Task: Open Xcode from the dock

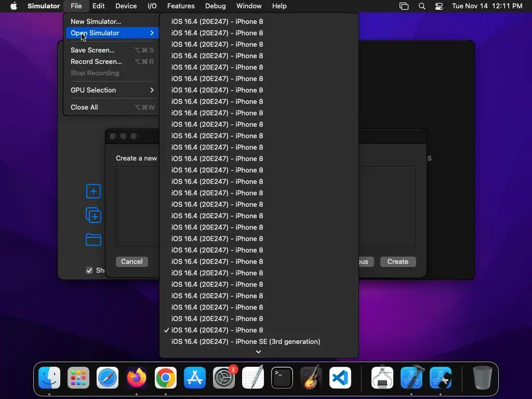Action: pos(411,378)
